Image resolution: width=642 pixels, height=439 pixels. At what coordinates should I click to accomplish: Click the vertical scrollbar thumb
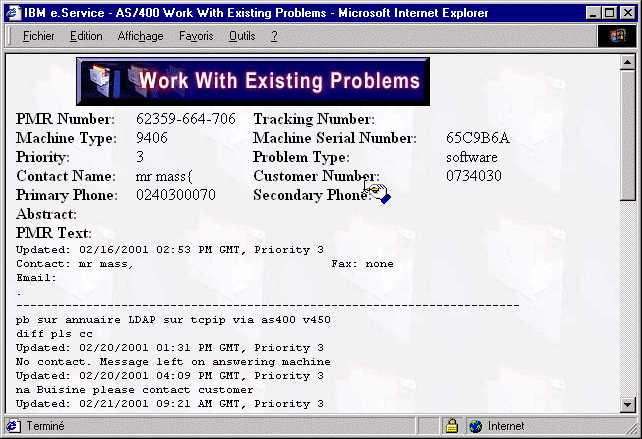[x=627, y=135]
